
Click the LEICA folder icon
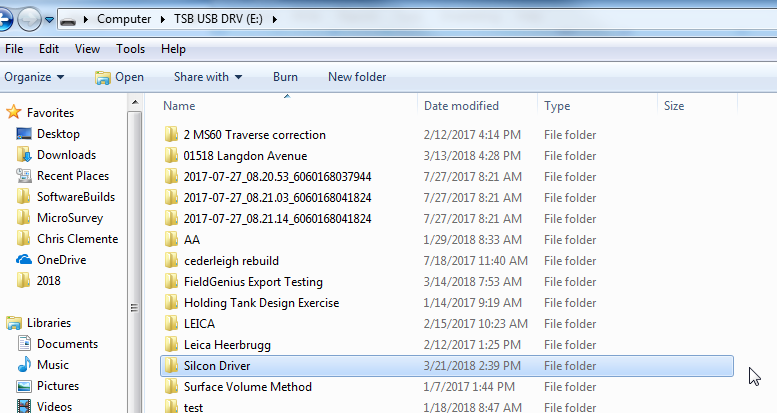(170, 324)
